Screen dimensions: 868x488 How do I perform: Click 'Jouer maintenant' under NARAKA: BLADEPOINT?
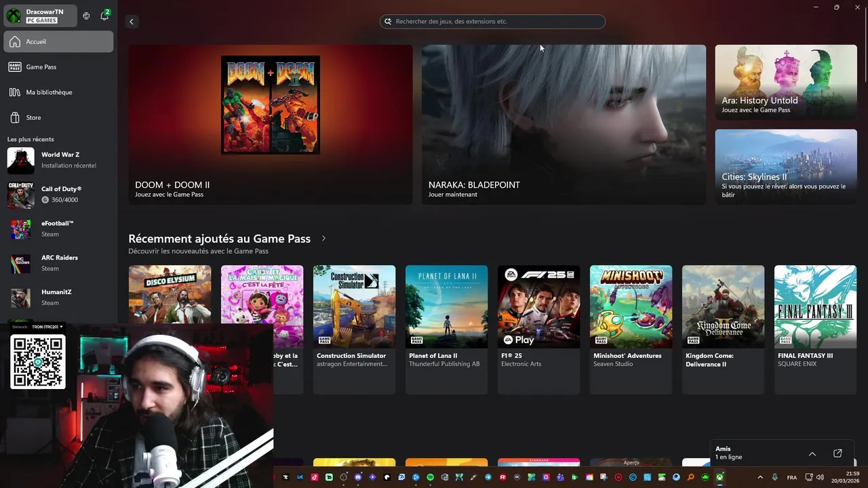pyautogui.click(x=453, y=195)
